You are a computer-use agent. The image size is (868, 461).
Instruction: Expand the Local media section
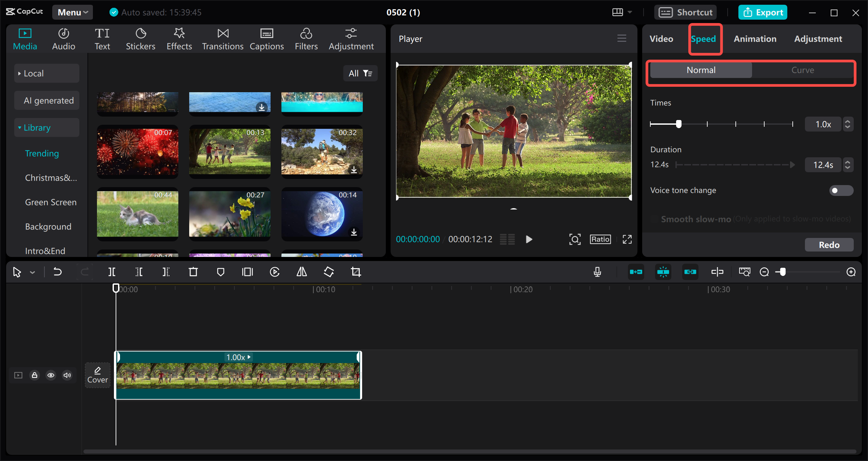point(34,73)
